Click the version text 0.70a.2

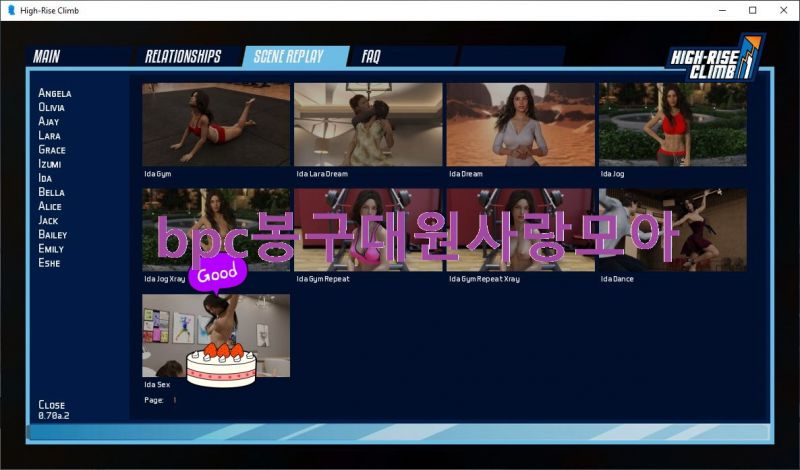[x=54, y=416]
